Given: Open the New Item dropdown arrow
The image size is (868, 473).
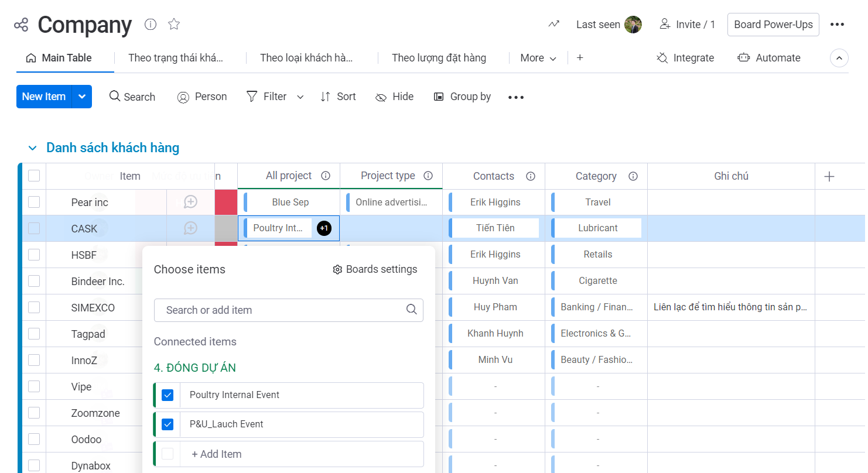Looking at the screenshot, I should click(82, 97).
